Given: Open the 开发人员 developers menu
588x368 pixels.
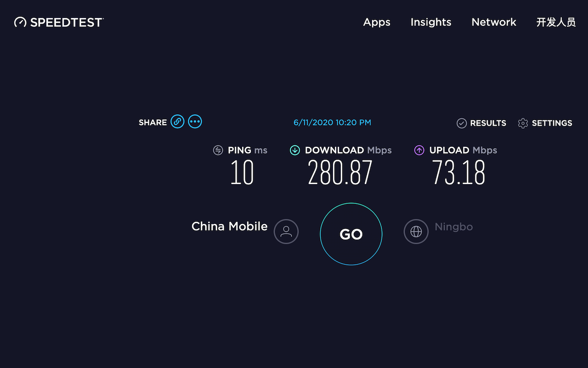Looking at the screenshot, I should point(556,22).
